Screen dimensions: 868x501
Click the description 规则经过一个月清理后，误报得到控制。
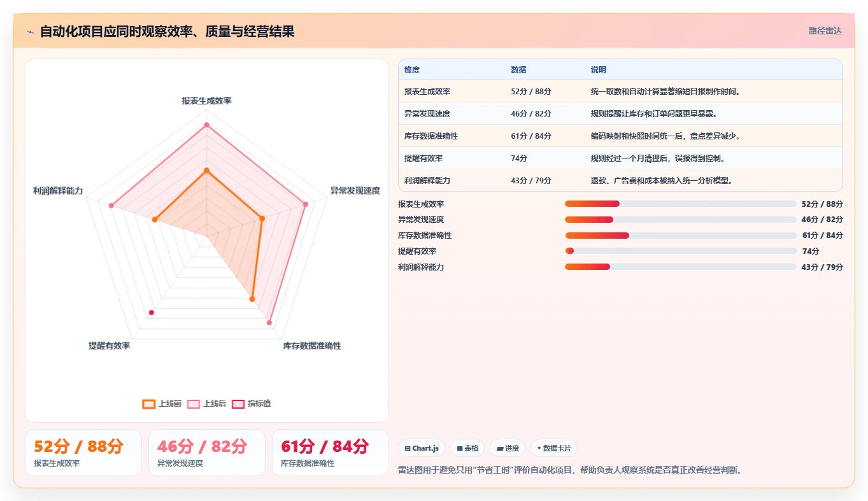click(658, 159)
